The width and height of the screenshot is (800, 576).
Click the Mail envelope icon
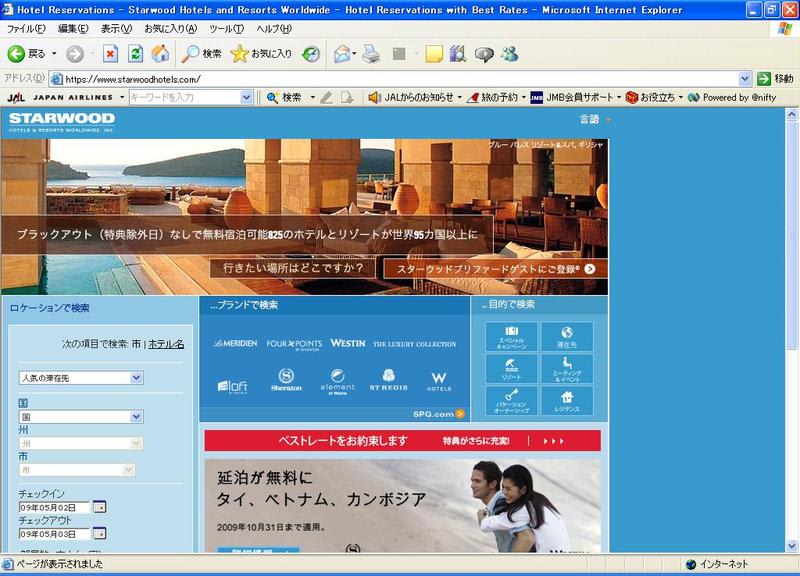coord(342,54)
